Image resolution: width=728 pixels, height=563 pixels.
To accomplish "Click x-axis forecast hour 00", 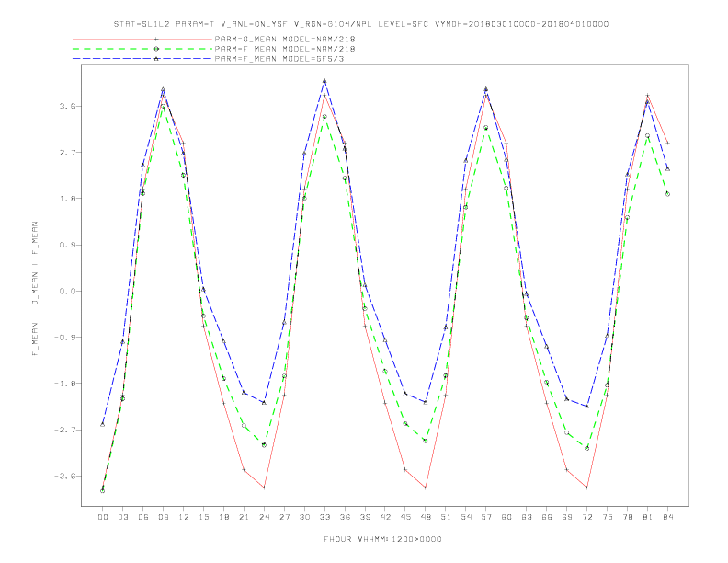I will pyautogui.click(x=103, y=517).
